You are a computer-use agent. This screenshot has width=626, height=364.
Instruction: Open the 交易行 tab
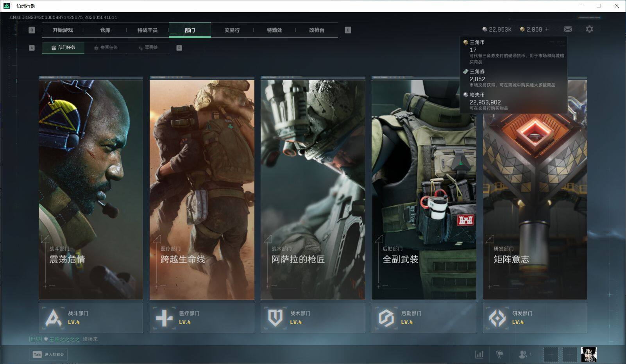[232, 30]
